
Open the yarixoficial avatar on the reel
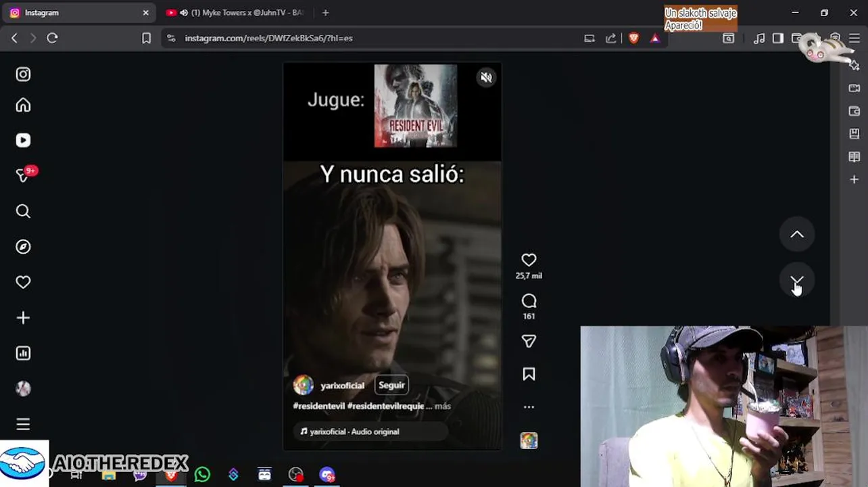[x=304, y=385]
